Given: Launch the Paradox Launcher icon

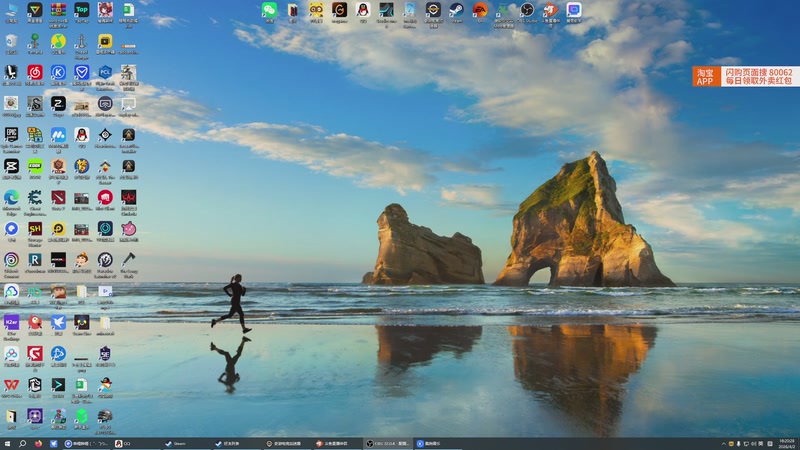Looking at the screenshot, I should click(105, 260).
